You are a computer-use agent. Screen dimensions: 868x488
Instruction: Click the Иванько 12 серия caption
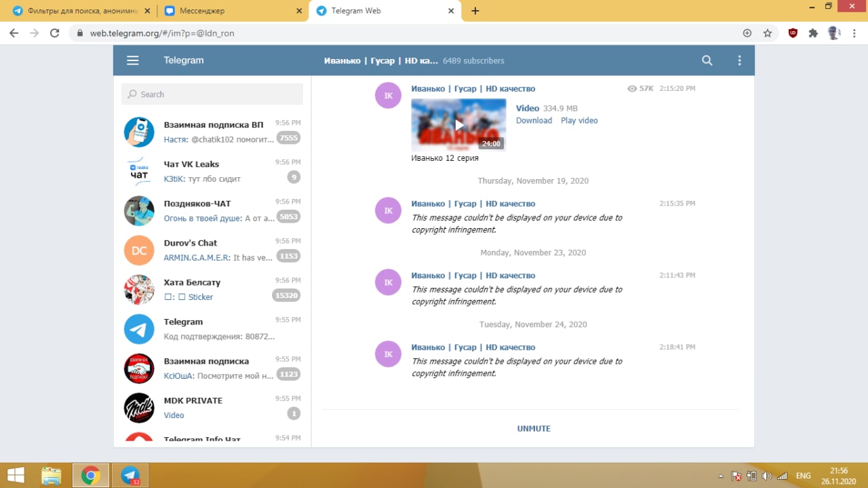coord(445,158)
